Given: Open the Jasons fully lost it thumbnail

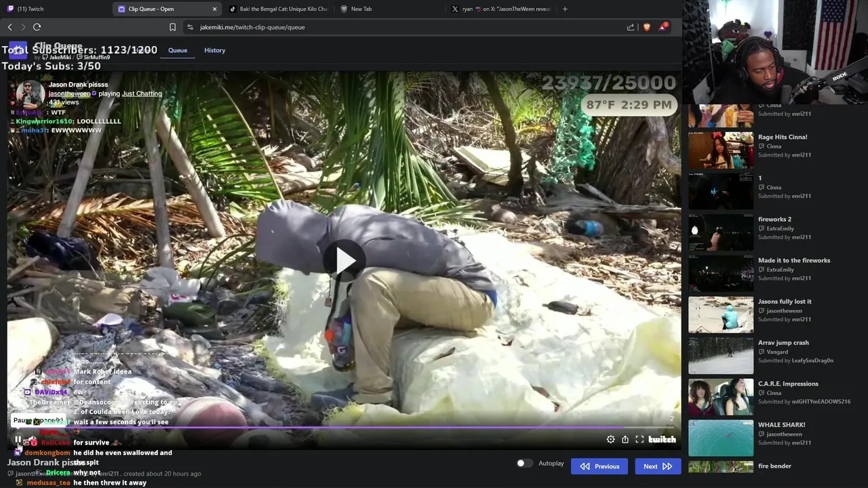Looking at the screenshot, I should tap(721, 314).
